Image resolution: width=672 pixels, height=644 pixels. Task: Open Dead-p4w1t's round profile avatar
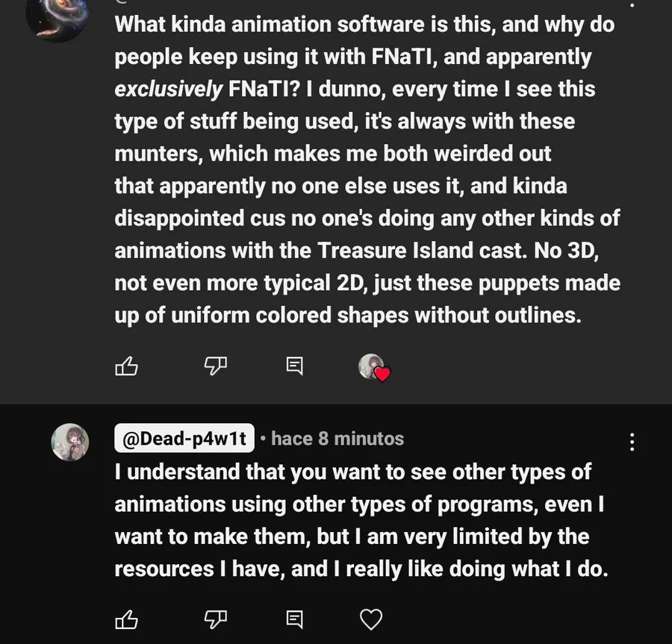(70, 442)
